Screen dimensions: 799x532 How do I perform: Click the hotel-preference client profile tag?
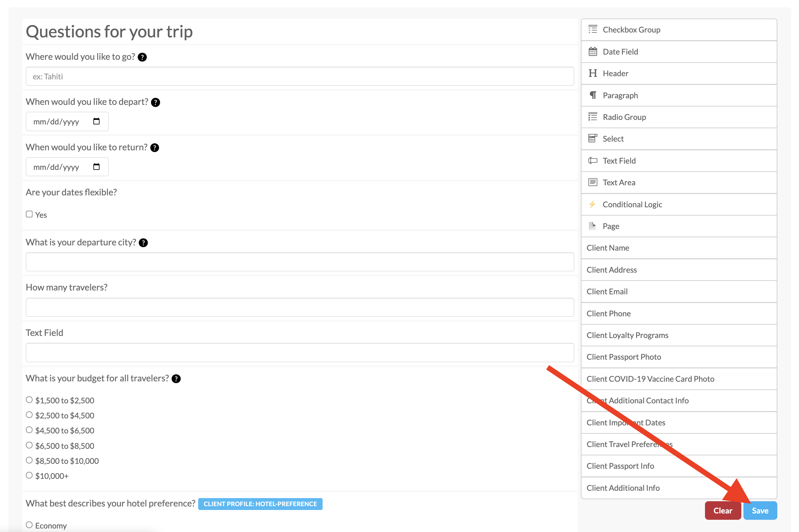(260, 504)
